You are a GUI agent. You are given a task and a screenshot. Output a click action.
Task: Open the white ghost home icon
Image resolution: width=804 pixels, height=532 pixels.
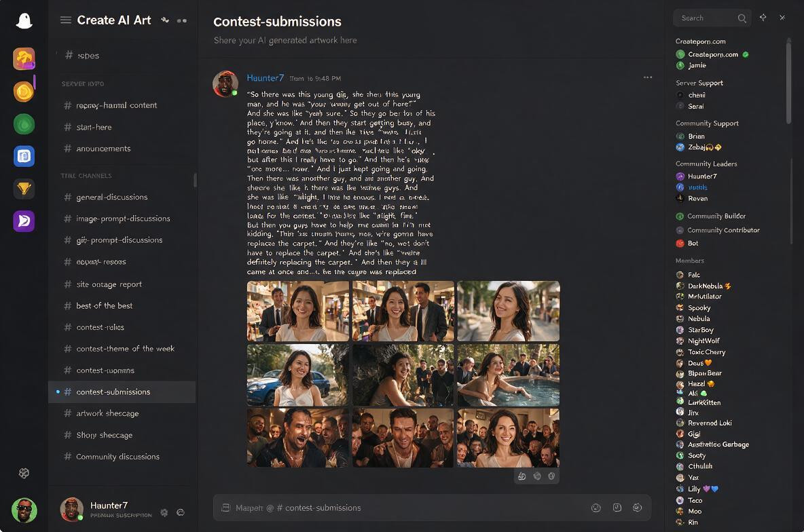pos(24,20)
